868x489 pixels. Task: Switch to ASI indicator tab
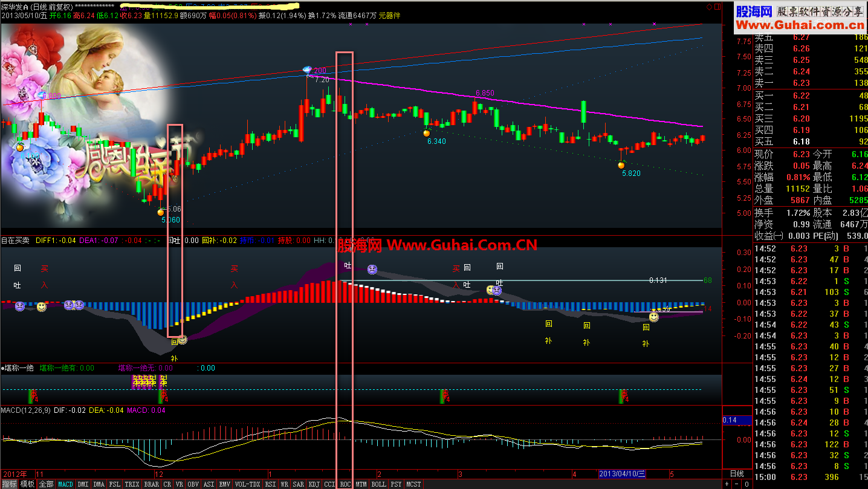pyautogui.click(x=209, y=484)
